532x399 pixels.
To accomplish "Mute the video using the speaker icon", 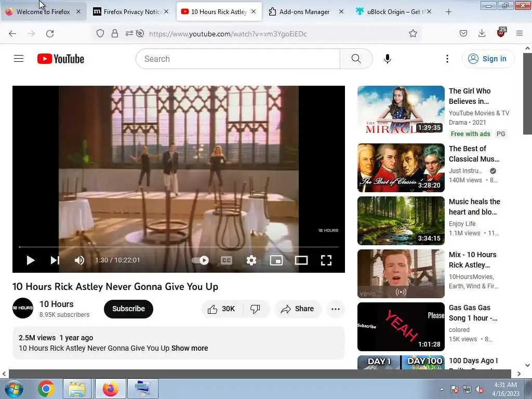I will (79, 260).
